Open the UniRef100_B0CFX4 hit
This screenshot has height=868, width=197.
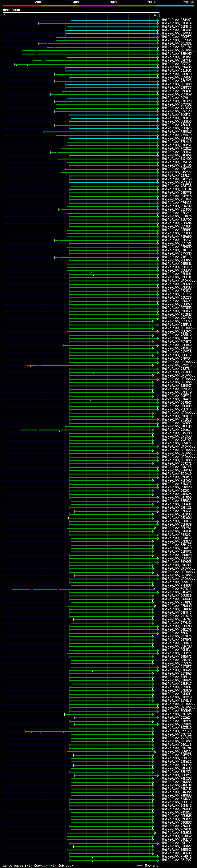tap(177, 115)
